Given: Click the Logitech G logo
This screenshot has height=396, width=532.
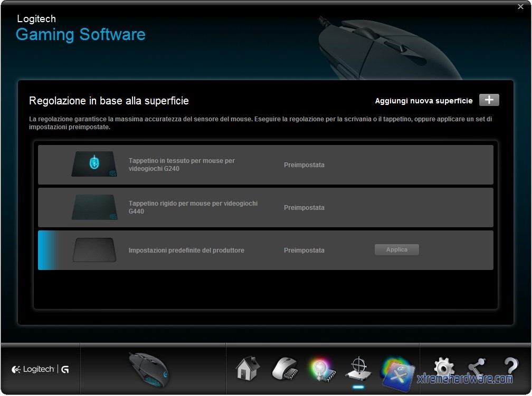Looking at the screenshot, I should point(40,370).
